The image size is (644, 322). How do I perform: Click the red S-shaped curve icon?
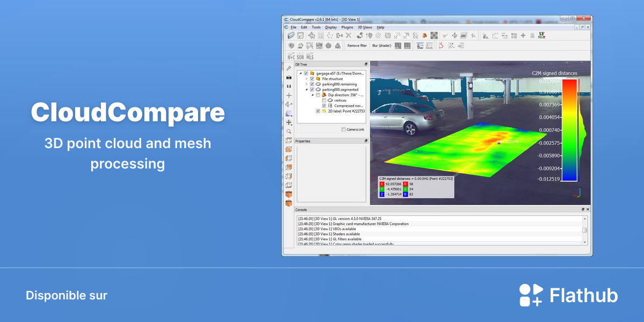(x=441, y=46)
